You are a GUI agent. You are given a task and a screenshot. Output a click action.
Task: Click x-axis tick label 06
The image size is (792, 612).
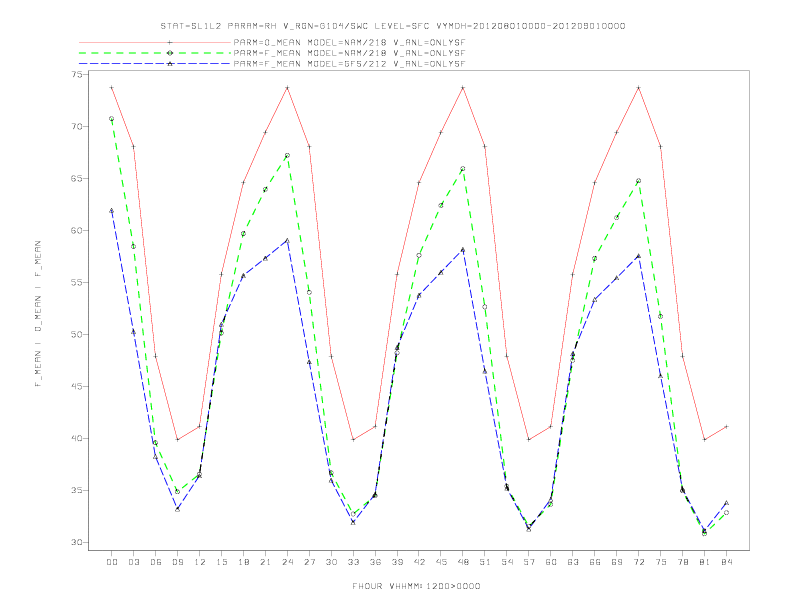(156, 562)
